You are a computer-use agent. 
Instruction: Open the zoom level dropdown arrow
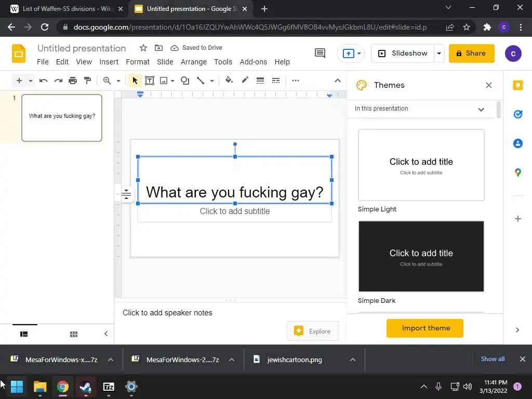118,81
